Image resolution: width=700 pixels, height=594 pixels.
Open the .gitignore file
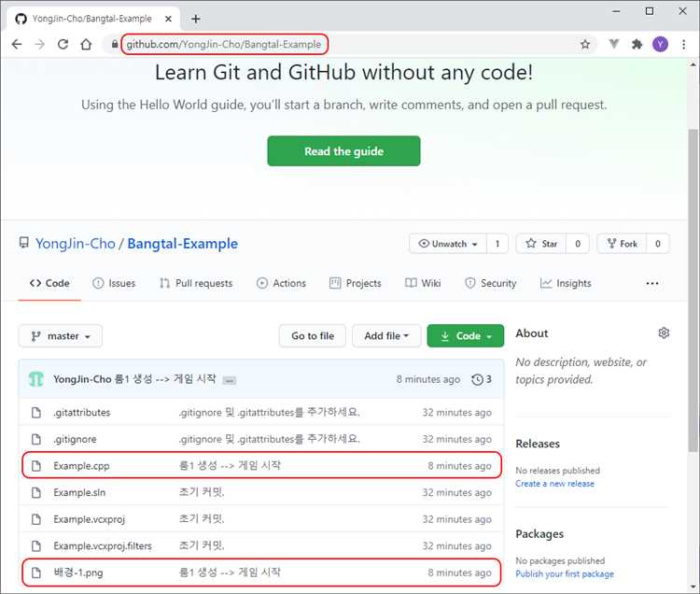(x=75, y=439)
